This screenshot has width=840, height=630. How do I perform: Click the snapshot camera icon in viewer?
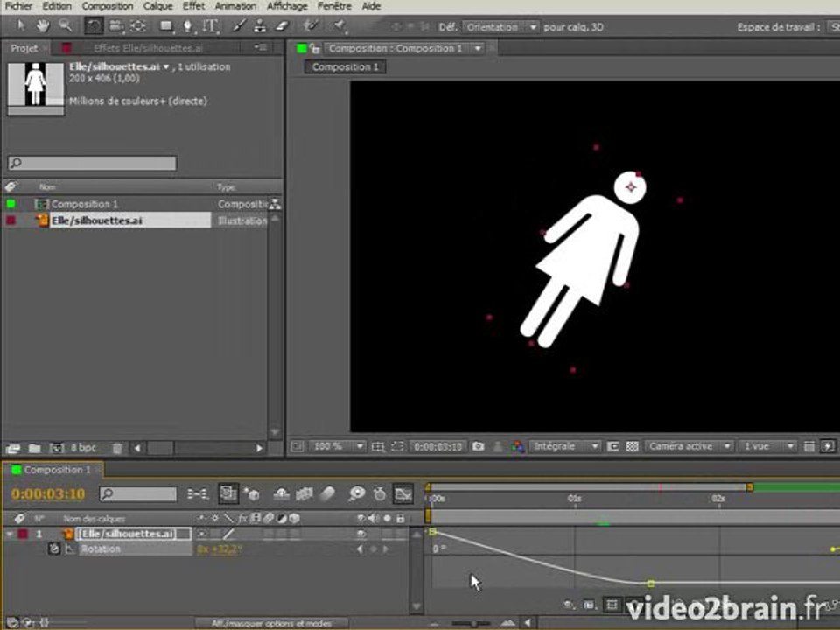pyautogui.click(x=479, y=446)
